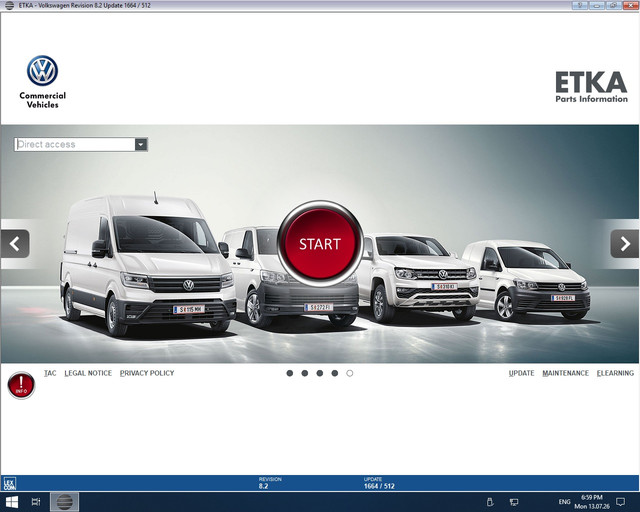Open the PRIVACY POLICY link
Screen dimensions: 640x512
point(147,373)
